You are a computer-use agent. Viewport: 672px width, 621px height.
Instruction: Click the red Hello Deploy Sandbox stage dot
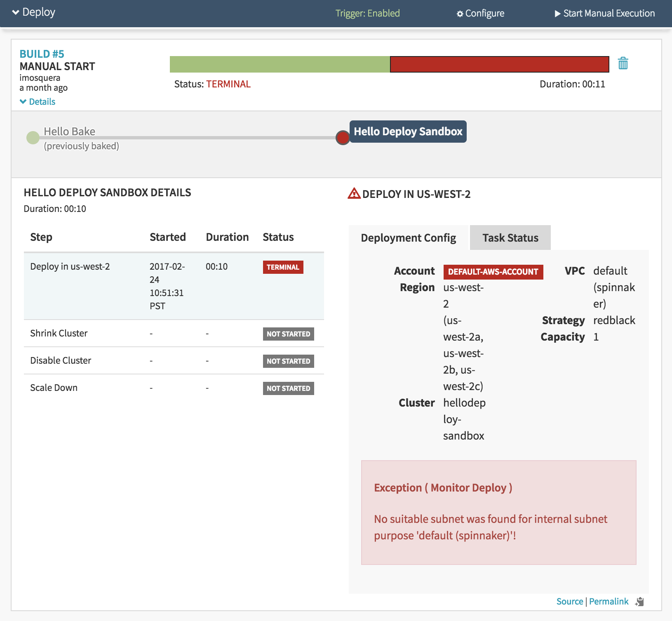(x=342, y=138)
